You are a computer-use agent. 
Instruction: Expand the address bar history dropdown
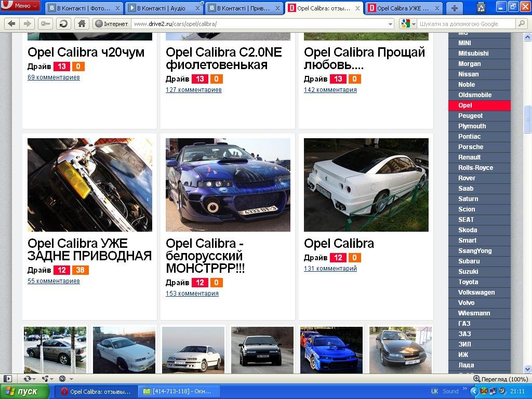coord(391,24)
